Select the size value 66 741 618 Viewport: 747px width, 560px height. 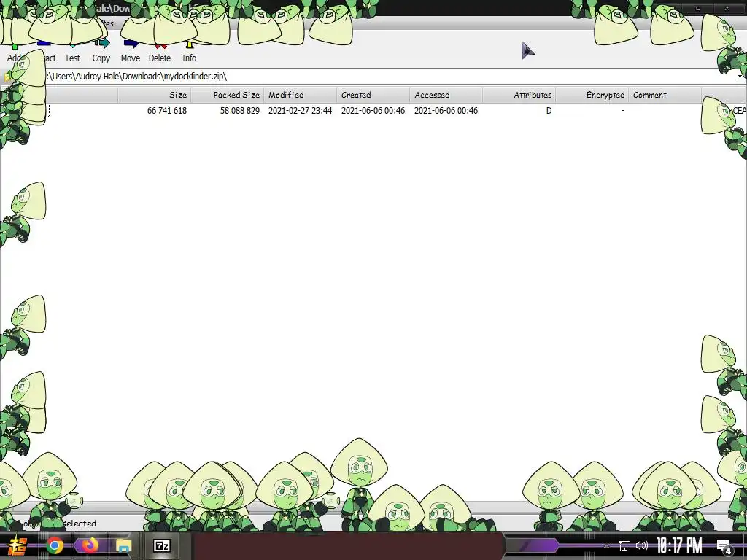click(167, 111)
